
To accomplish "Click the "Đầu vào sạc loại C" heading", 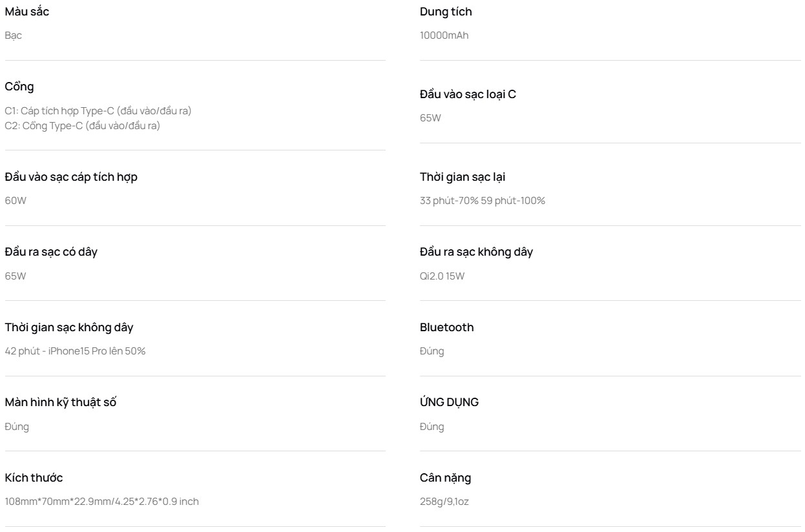I will click(468, 94).
